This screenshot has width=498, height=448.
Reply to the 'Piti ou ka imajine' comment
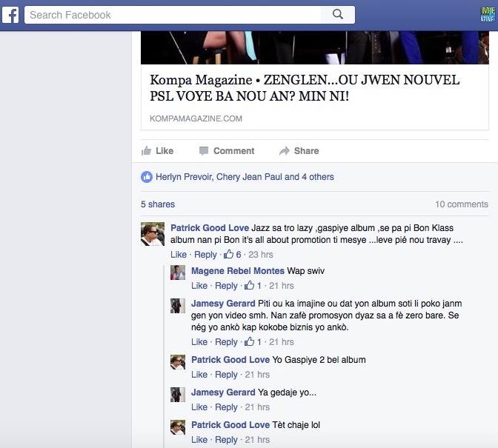(226, 341)
